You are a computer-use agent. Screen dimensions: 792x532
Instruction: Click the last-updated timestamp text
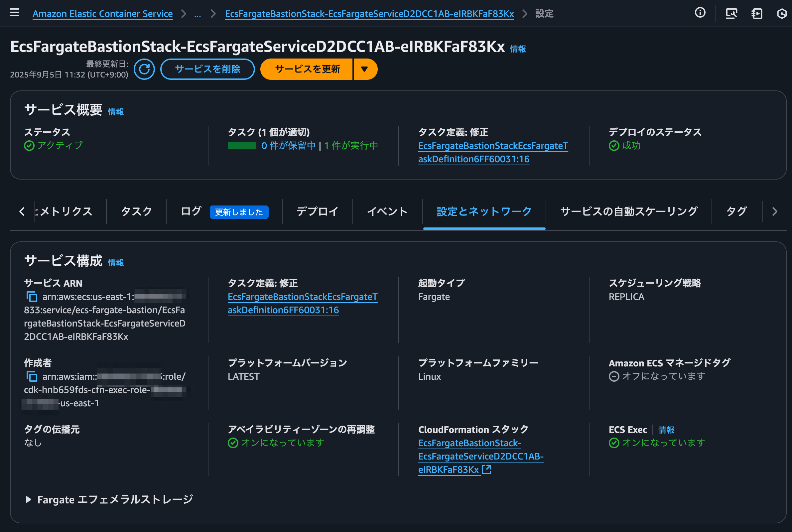[69, 74]
